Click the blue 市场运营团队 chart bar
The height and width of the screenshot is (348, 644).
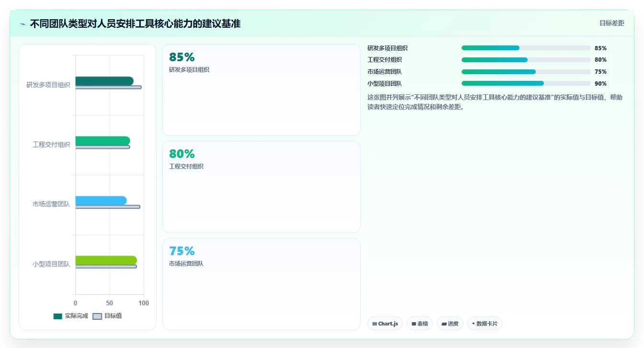(101, 201)
